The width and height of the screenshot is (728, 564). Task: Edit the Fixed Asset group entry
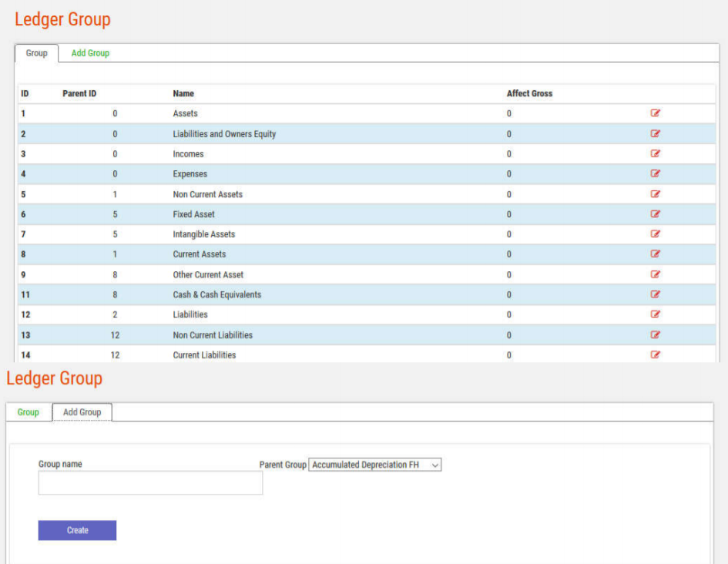pos(656,214)
